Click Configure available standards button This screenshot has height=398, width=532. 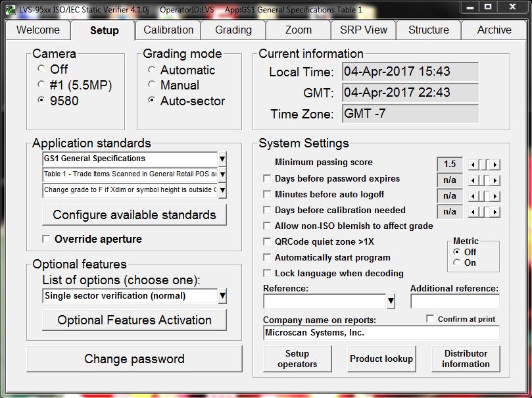[134, 214]
